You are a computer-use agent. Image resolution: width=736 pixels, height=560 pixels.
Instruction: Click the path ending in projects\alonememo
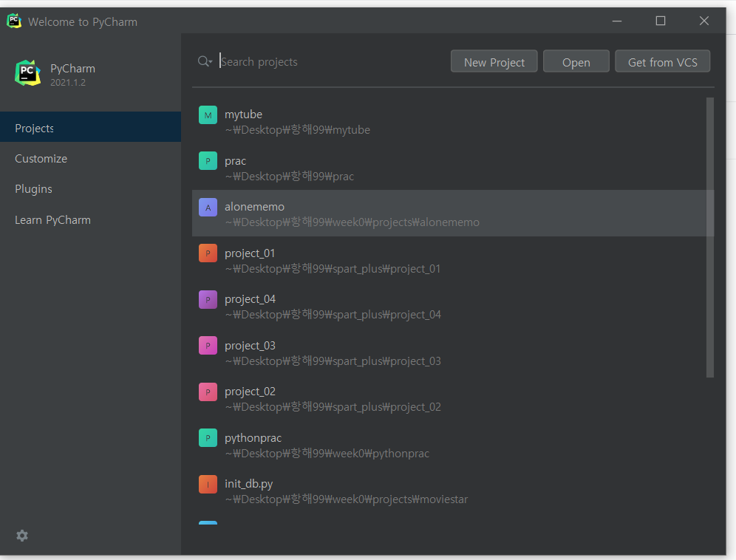pyautogui.click(x=352, y=222)
